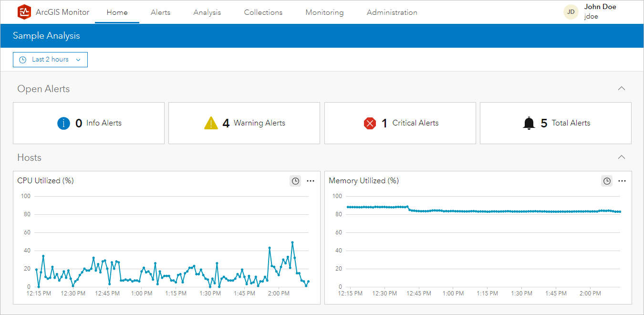
Task: Click the Warning Alerts triangle icon
Action: (212, 123)
